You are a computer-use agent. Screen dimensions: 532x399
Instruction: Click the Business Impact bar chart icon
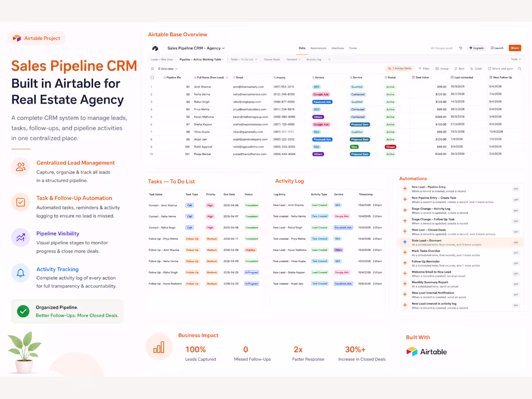click(x=159, y=347)
